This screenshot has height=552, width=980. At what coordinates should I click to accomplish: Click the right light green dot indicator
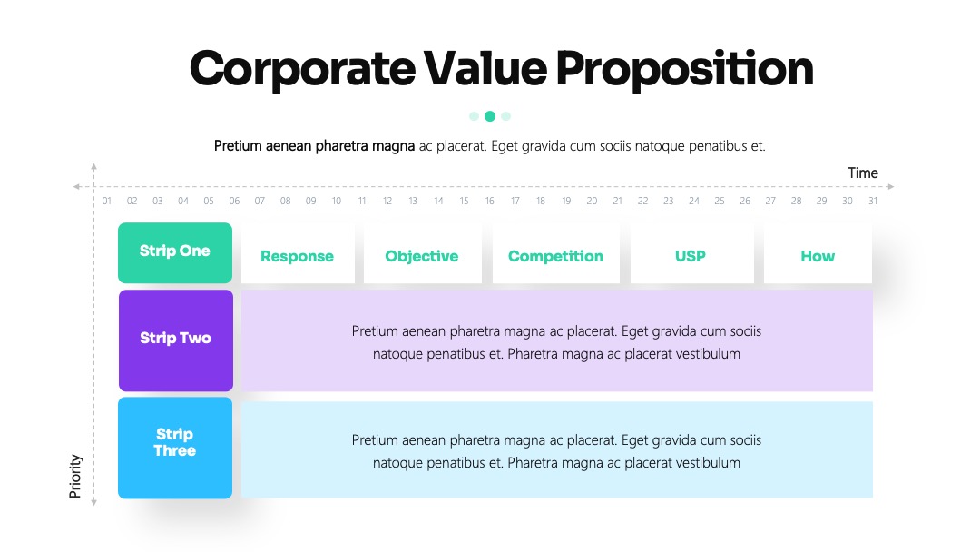pyautogui.click(x=506, y=116)
